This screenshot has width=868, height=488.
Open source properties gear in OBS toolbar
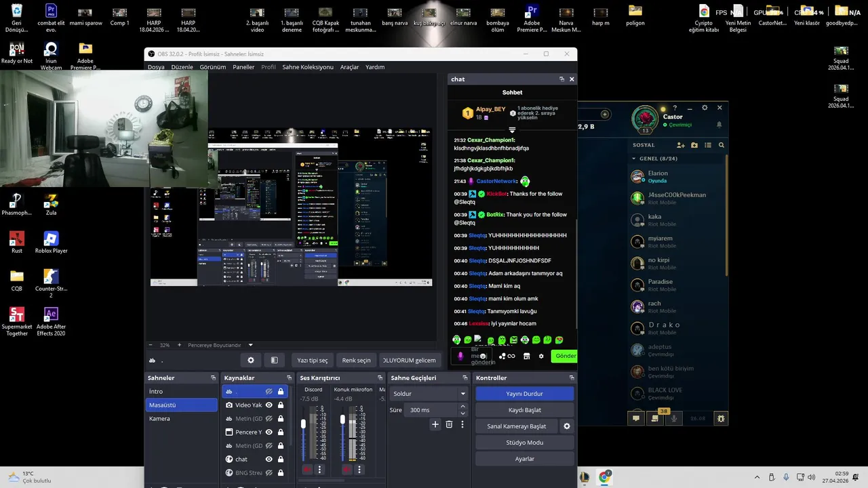[x=251, y=360]
